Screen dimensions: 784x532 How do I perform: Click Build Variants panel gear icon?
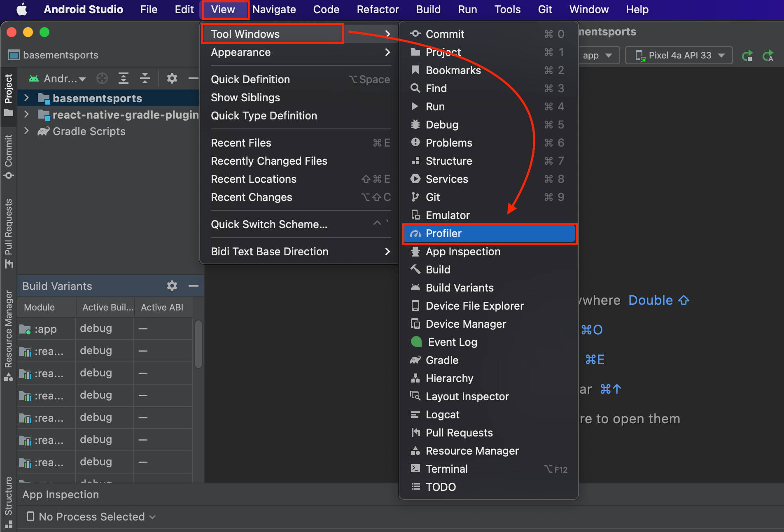click(x=172, y=285)
